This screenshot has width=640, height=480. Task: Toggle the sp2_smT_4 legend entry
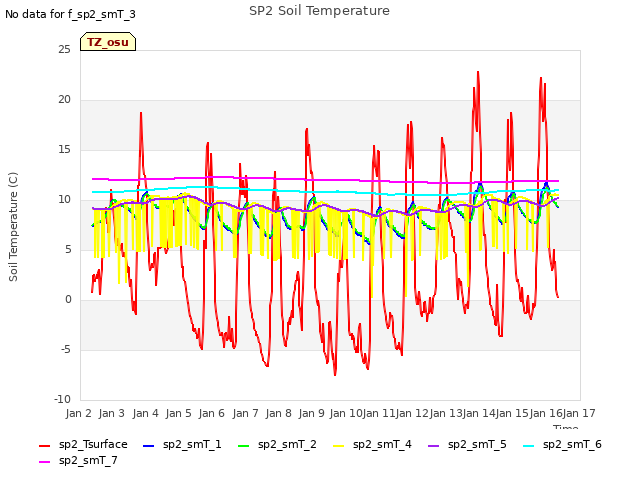[x=372, y=444]
